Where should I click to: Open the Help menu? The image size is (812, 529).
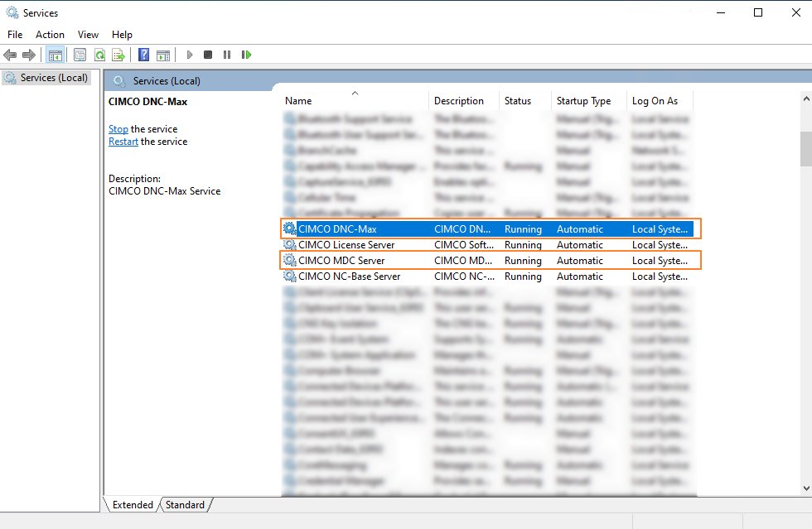[x=123, y=35]
